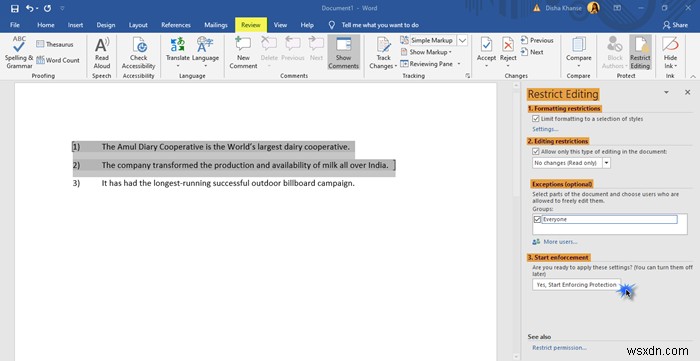Open the Restrict permission link
The width and height of the screenshot is (700, 361).
click(559, 348)
